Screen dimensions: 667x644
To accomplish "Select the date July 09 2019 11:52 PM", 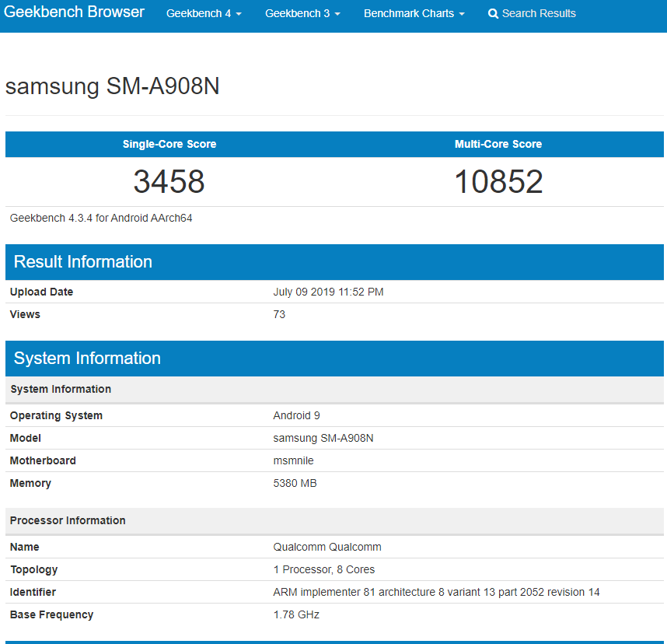I will coord(328,292).
